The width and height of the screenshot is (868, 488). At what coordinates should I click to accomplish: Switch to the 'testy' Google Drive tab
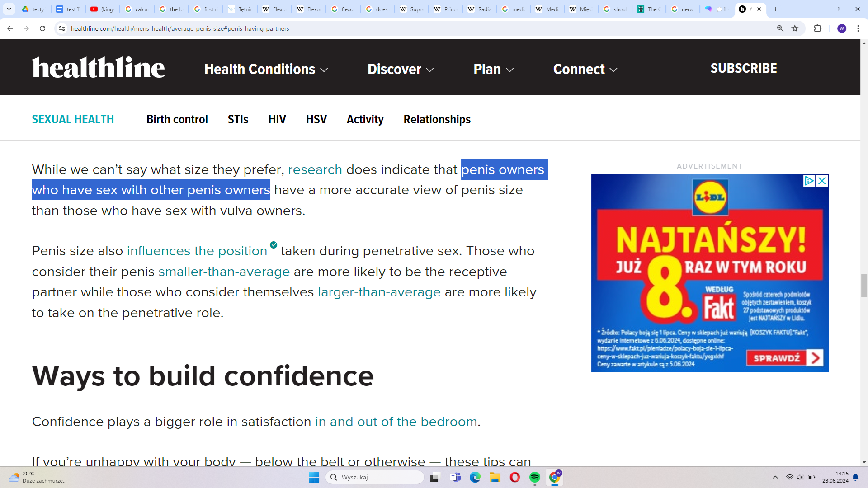coord(33,9)
